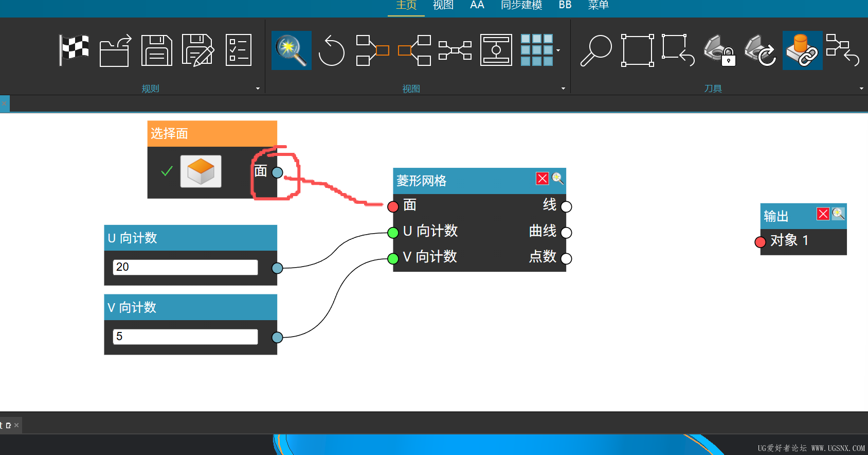Click the counterclockwise refresh arrow icon

coord(331,50)
